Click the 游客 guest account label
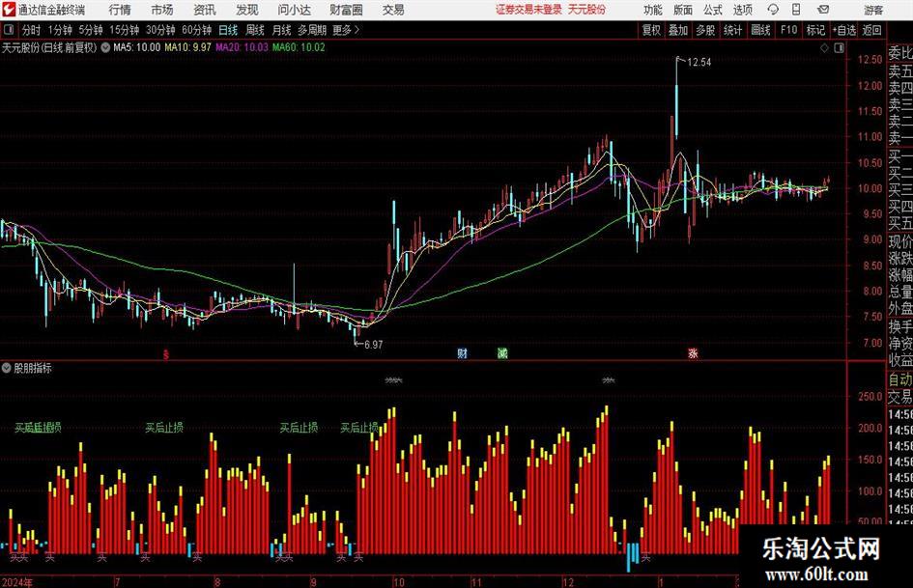 (x=873, y=10)
